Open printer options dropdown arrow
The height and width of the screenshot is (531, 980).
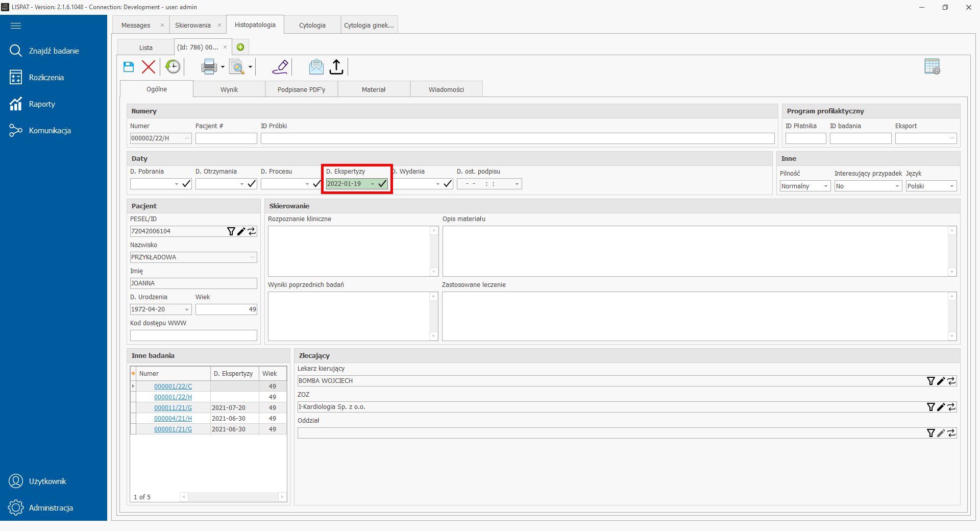tap(223, 67)
